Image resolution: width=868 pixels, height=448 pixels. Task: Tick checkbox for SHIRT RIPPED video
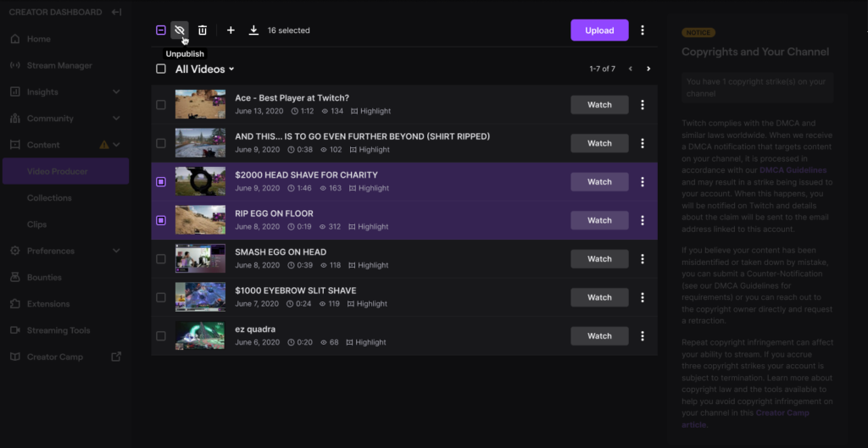pos(160,143)
